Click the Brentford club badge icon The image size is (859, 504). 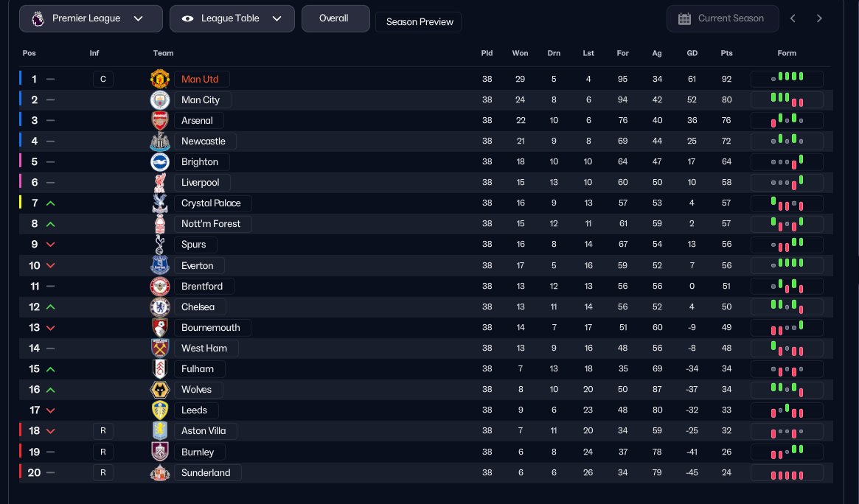(160, 286)
